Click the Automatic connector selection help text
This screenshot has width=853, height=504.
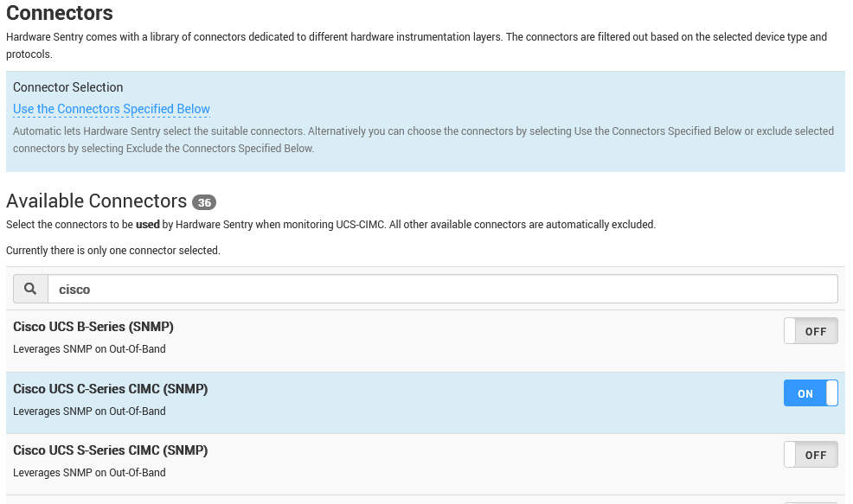coord(423,139)
